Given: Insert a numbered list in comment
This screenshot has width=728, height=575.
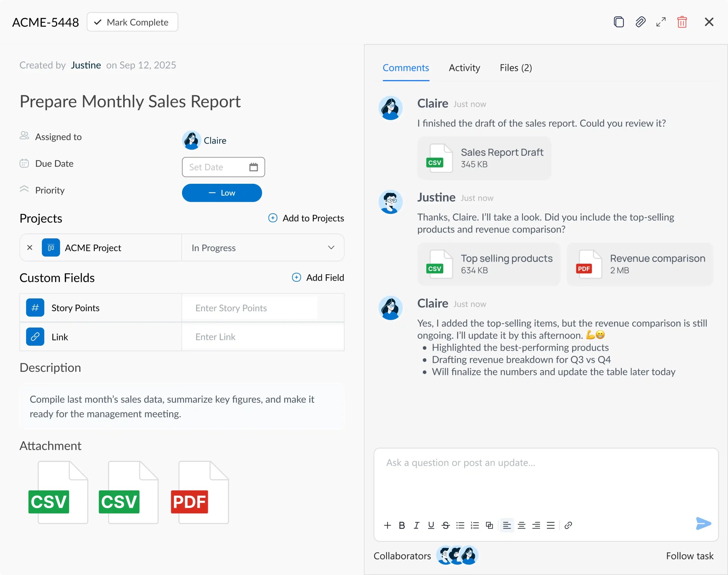Looking at the screenshot, I should click(x=475, y=525).
